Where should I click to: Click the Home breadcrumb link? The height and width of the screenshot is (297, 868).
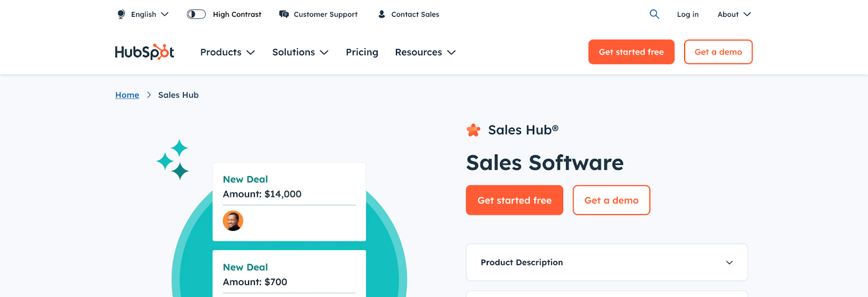coord(127,95)
